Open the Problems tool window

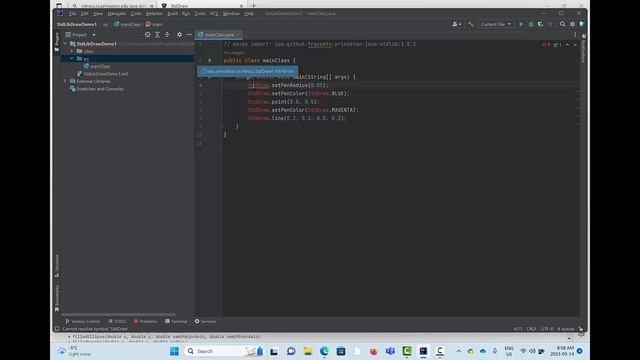coord(145,321)
